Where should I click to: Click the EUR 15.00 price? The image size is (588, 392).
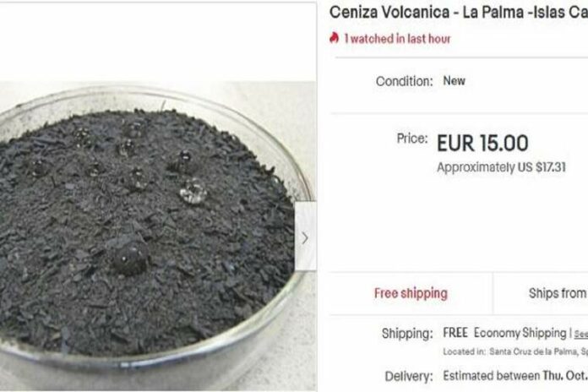pos(482,143)
